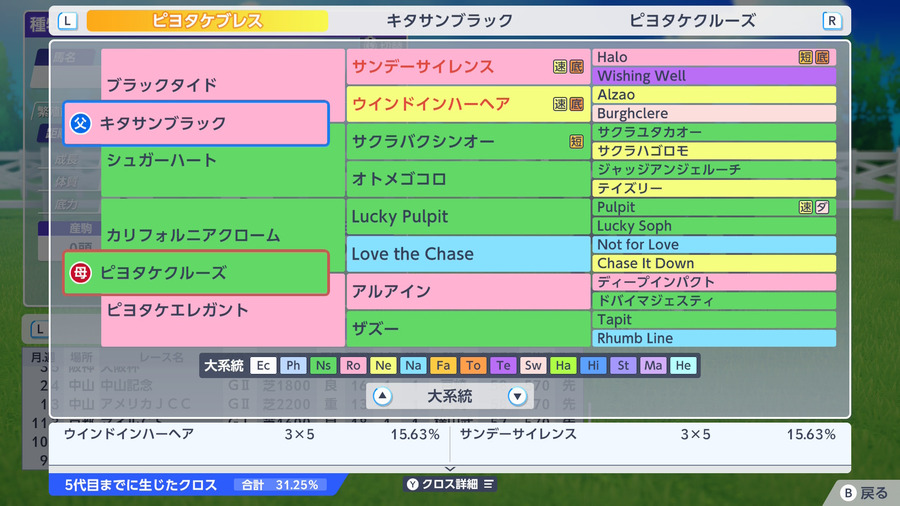The image size is (900, 506).
Task: Click the Ec lineage color swatch
Action: pyautogui.click(x=263, y=365)
